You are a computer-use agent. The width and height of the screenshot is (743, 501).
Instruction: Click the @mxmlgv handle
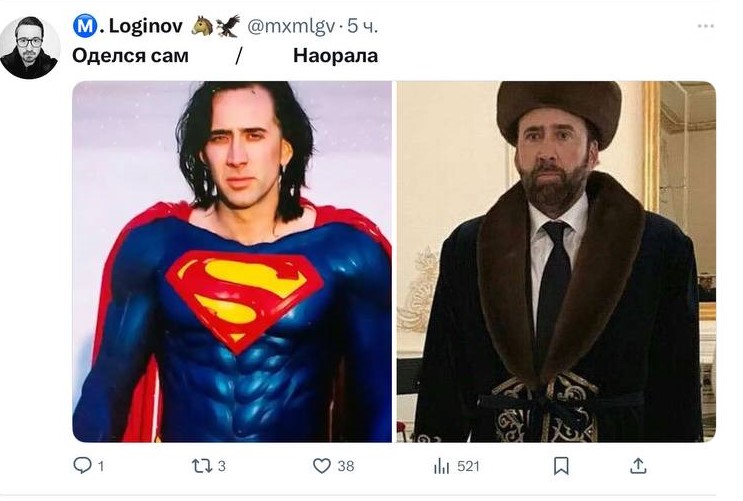291,27
